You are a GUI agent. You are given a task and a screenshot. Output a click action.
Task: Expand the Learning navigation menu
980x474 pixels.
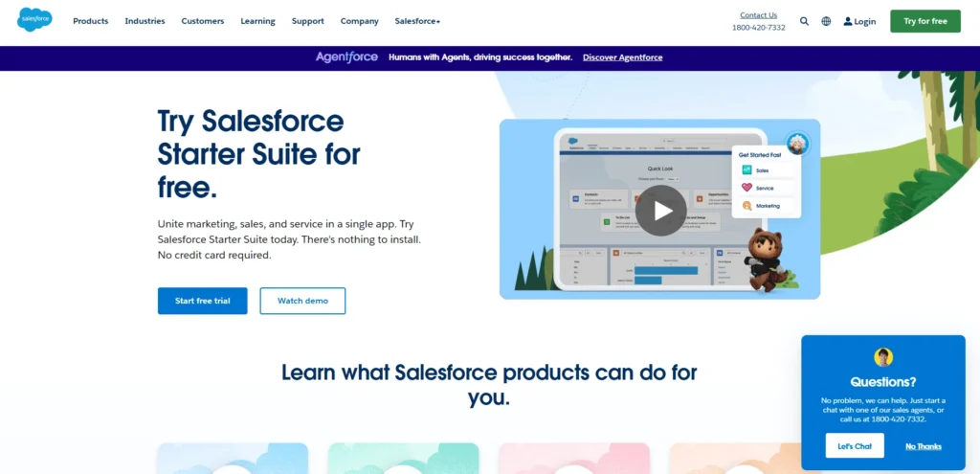point(257,21)
